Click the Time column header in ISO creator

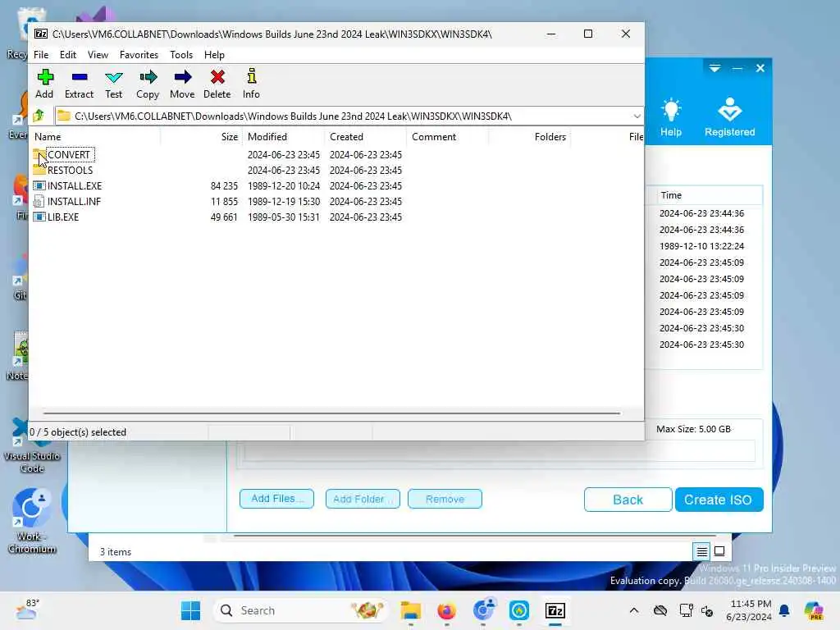click(709, 195)
